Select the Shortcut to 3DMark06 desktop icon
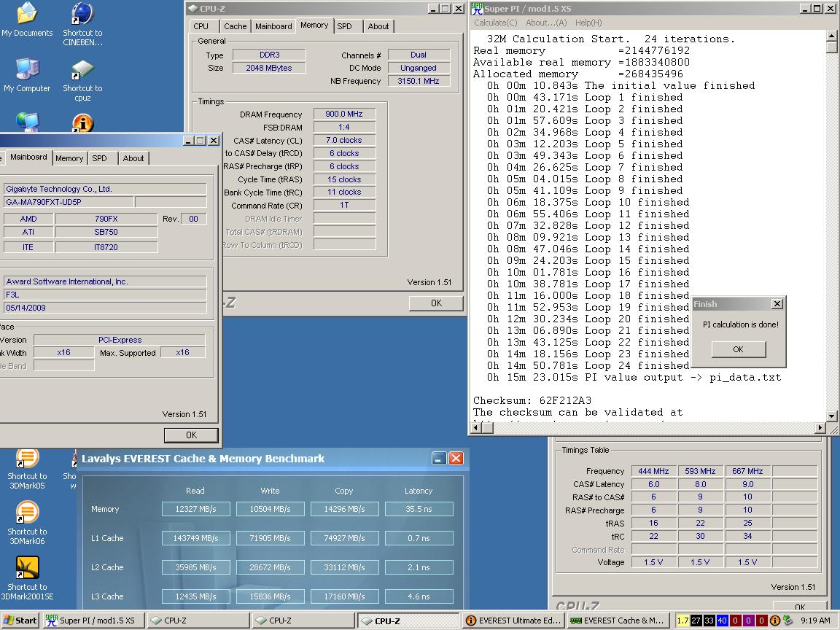This screenshot has height=630, width=840. coord(27,523)
